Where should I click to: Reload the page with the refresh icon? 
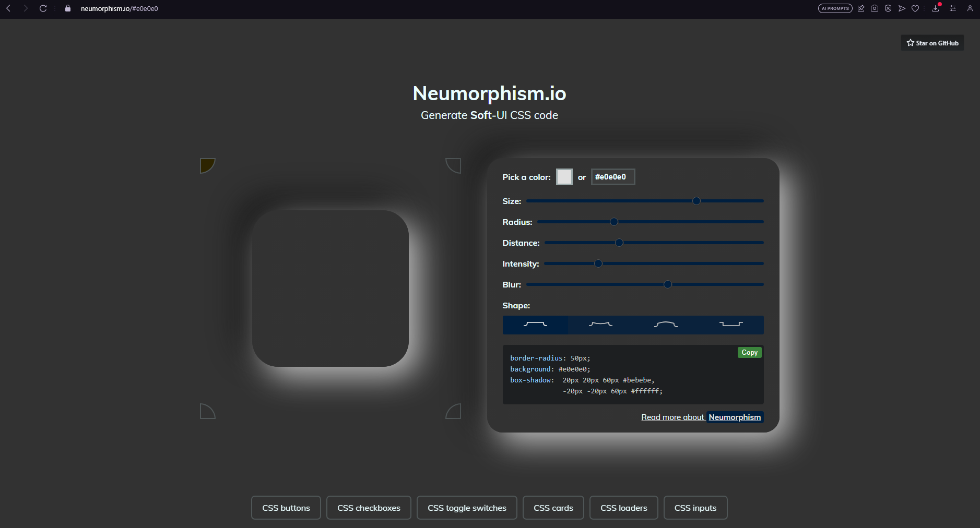43,8
